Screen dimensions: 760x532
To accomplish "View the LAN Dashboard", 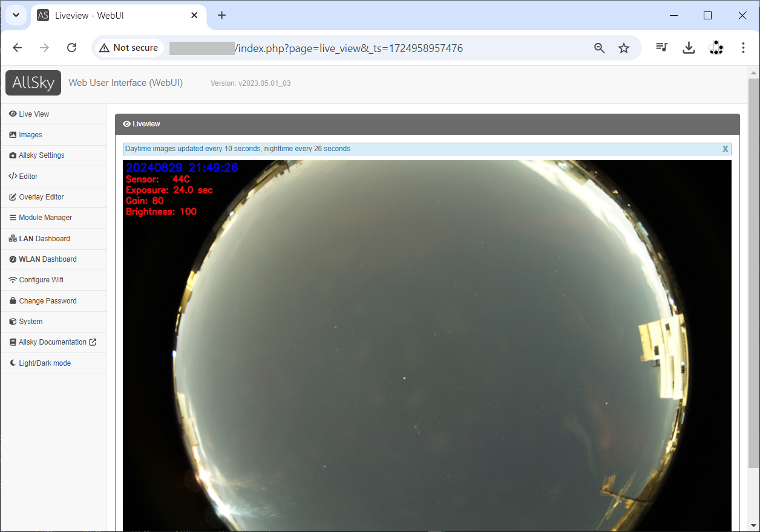I will (53, 239).
